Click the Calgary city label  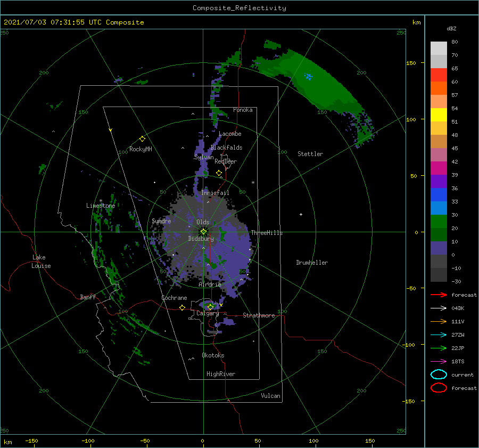coord(208,313)
